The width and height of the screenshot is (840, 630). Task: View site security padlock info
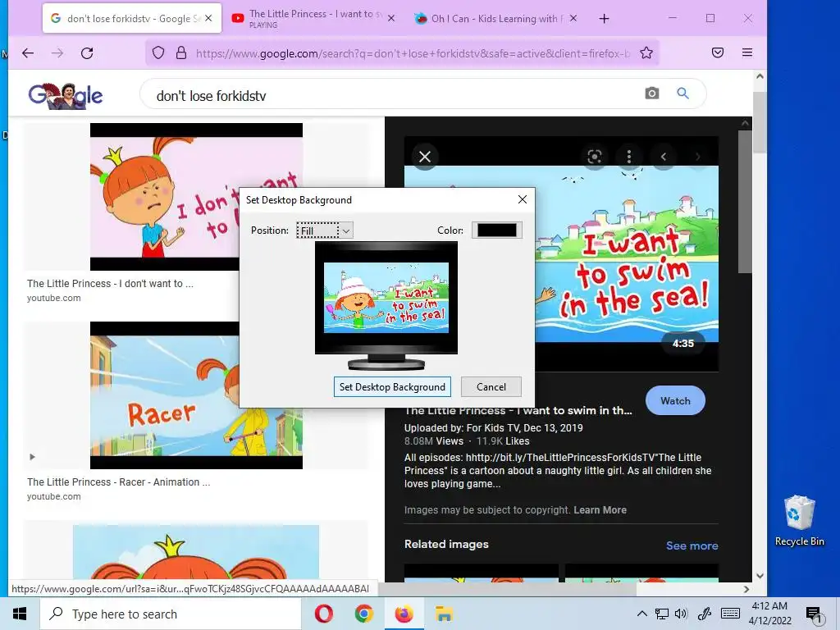pyautogui.click(x=181, y=52)
